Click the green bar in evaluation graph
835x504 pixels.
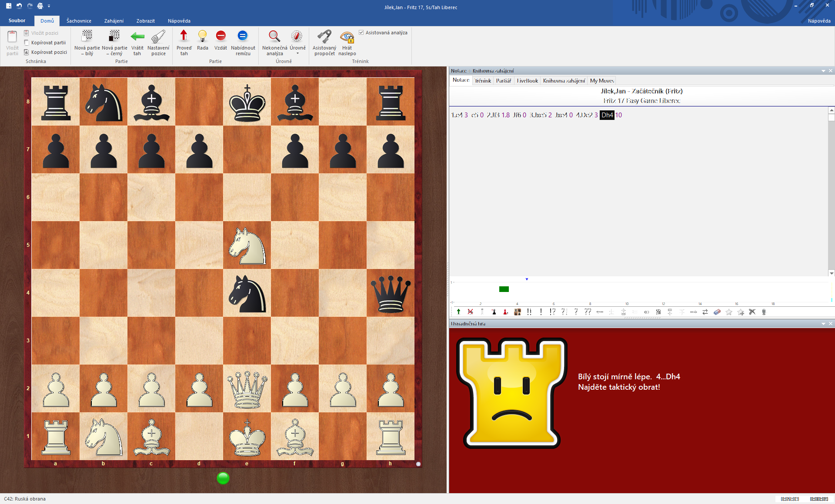click(x=504, y=289)
